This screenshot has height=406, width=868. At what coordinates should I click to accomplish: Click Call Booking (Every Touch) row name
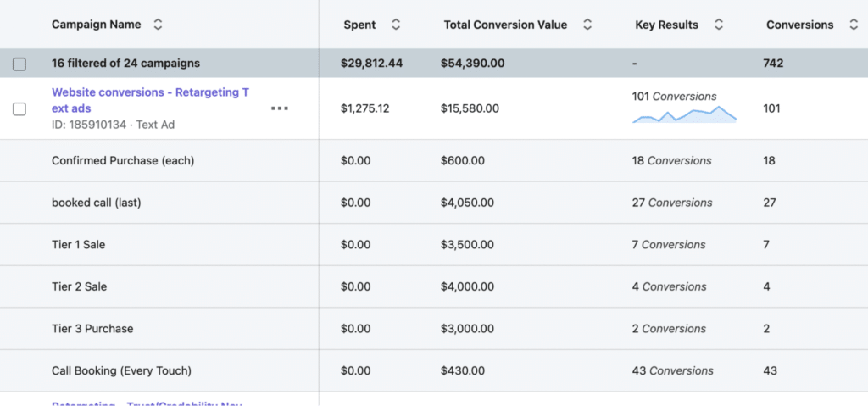pyautogui.click(x=121, y=370)
